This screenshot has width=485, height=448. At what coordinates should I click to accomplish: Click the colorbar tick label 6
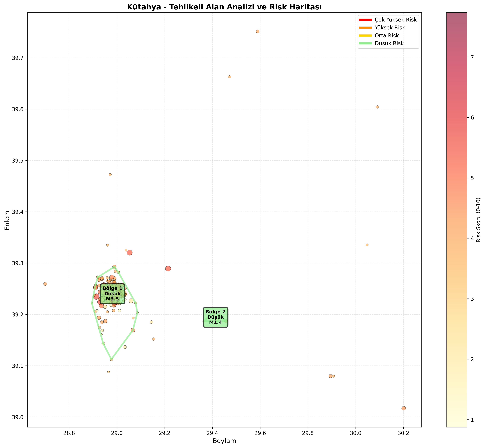point(472,118)
